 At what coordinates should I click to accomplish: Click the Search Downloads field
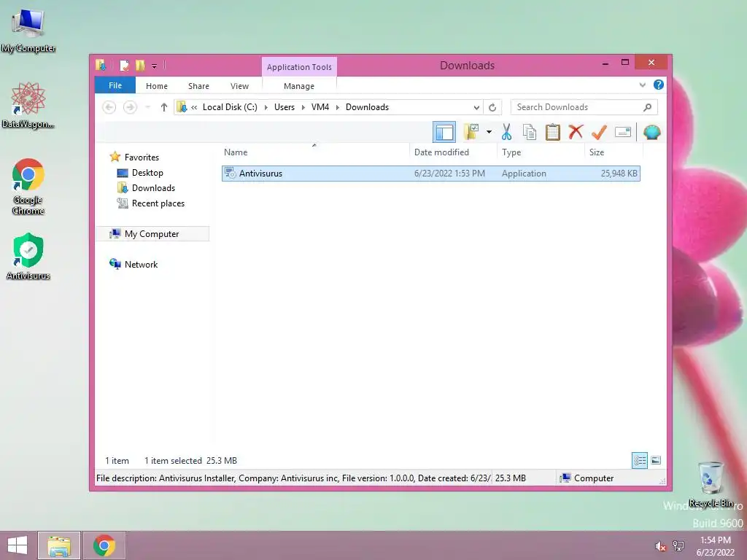click(584, 107)
